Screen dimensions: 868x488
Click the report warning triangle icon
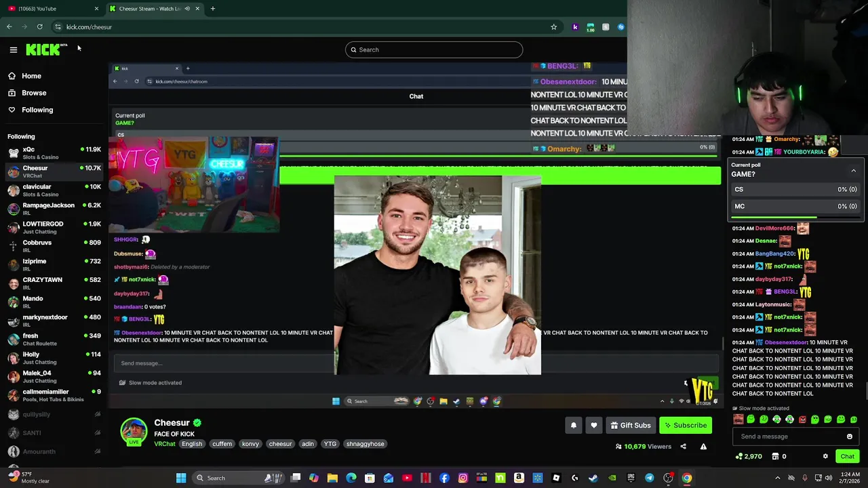[703, 447]
